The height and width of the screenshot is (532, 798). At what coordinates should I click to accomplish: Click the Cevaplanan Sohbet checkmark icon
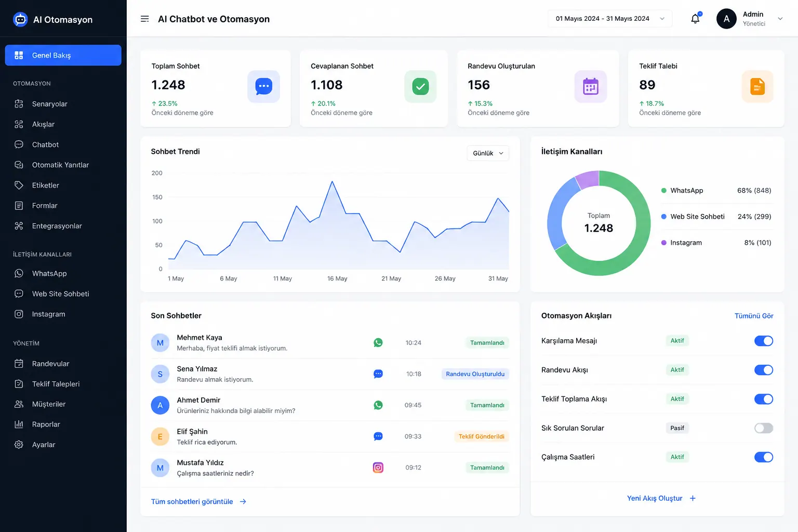click(x=420, y=86)
